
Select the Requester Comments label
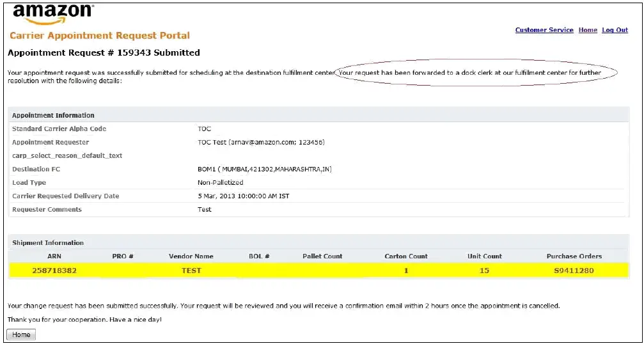tap(47, 210)
